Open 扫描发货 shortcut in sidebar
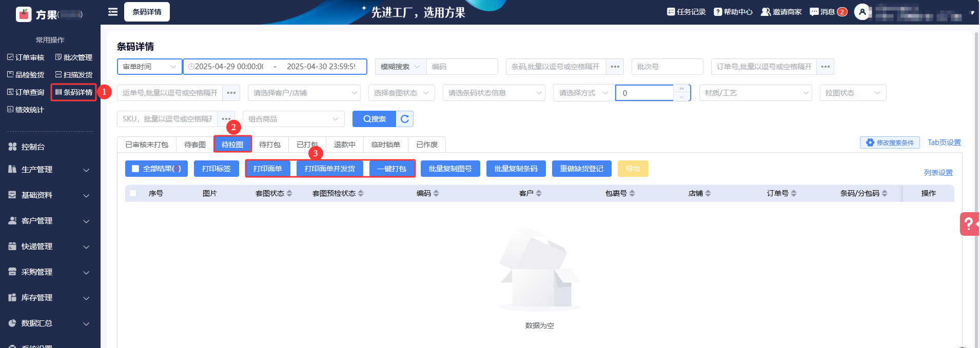Screen dimensions: 980x348 74,75
